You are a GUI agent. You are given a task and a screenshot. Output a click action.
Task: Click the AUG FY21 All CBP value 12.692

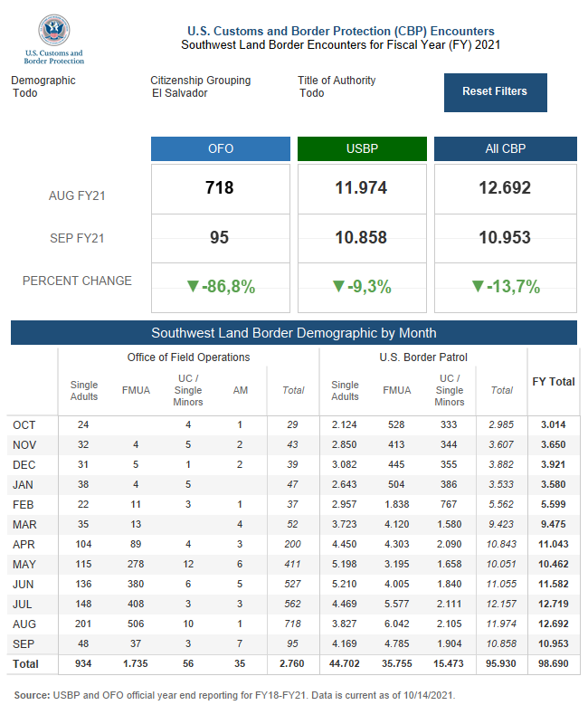click(x=505, y=188)
